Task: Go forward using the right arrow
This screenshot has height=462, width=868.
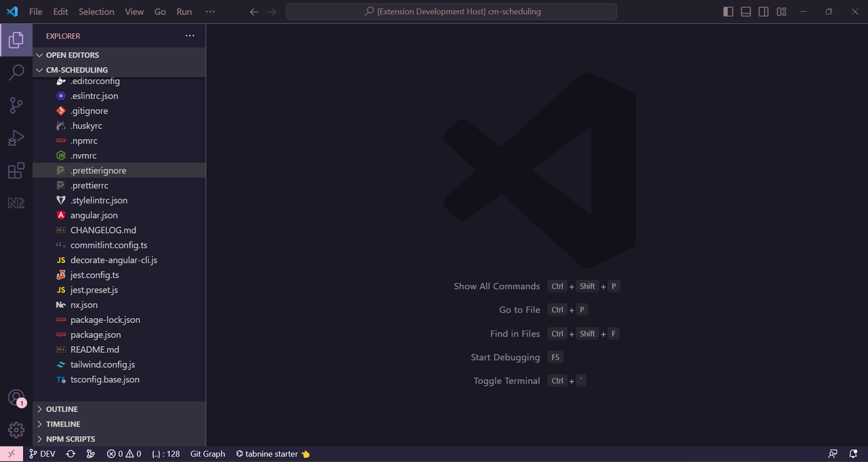Action: click(x=272, y=12)
